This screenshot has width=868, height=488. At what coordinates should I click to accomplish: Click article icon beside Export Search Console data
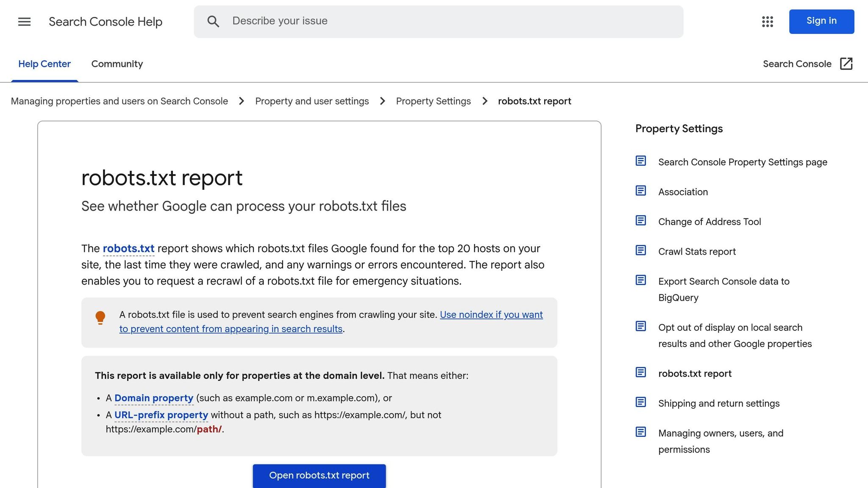coord(641,280)
